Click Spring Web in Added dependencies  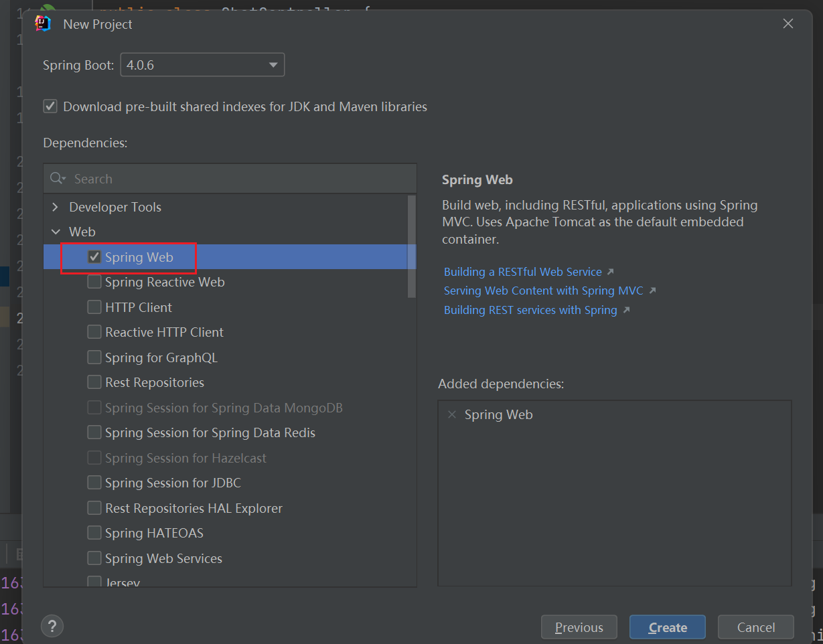499,414
